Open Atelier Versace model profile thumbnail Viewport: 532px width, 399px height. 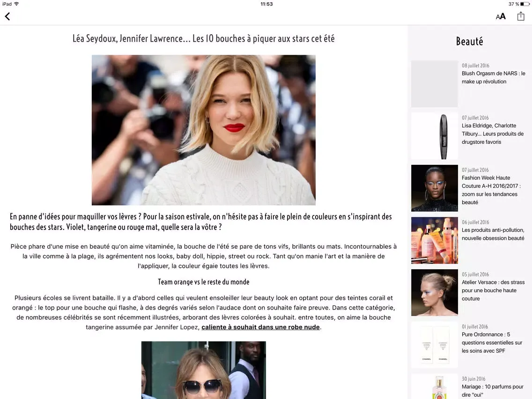[x=434, y=293]
